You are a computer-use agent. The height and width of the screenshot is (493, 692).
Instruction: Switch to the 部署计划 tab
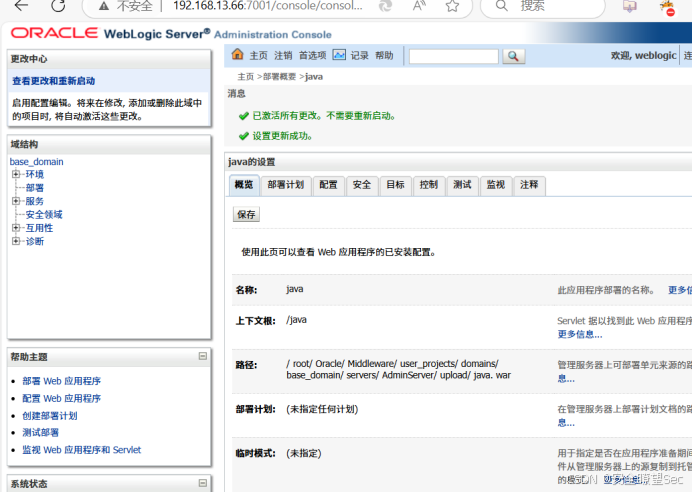click(x=286, y=185)
